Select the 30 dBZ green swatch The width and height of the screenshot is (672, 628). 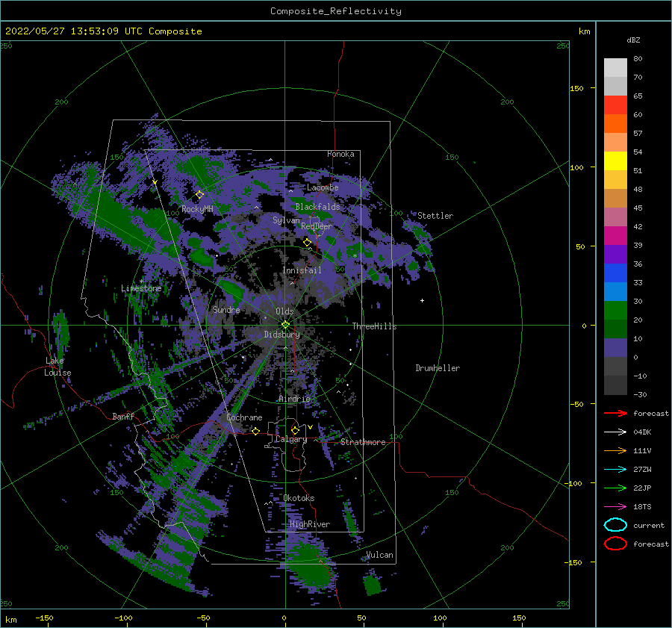click(x=615, y=311)
